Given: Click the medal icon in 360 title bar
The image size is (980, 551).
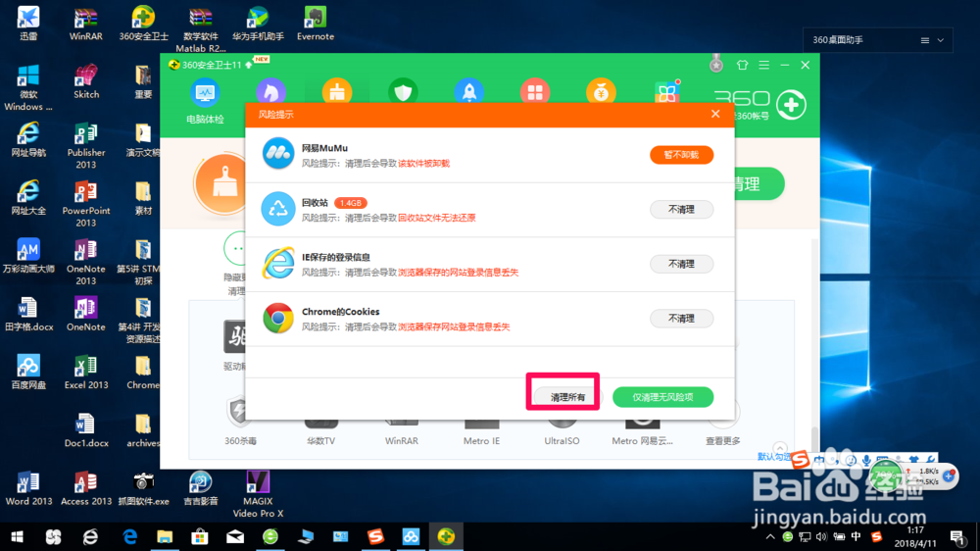Looking at the screenshot, I should [x=716, y=64].
